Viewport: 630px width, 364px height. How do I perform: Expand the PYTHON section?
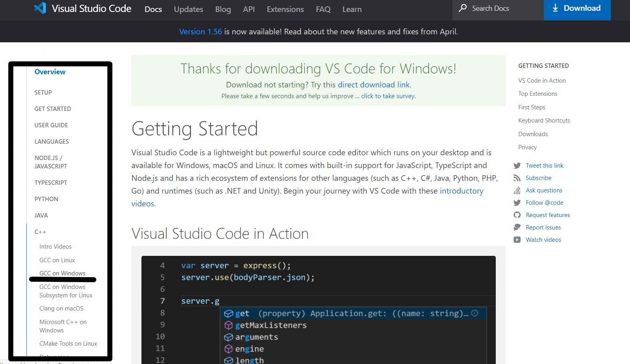[46, 199]
